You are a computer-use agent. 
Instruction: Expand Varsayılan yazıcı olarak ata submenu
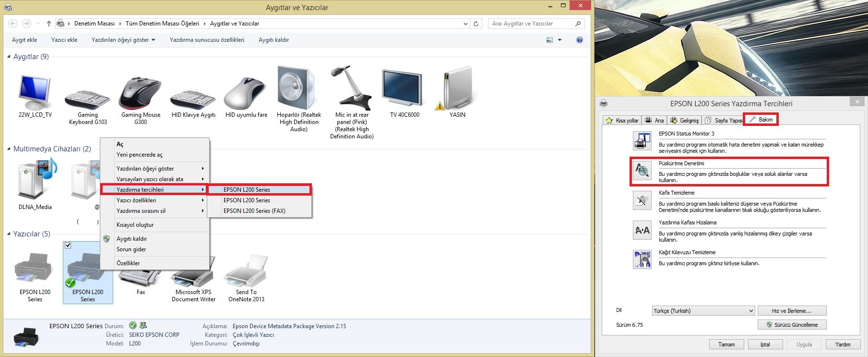(x=155, y=179)
